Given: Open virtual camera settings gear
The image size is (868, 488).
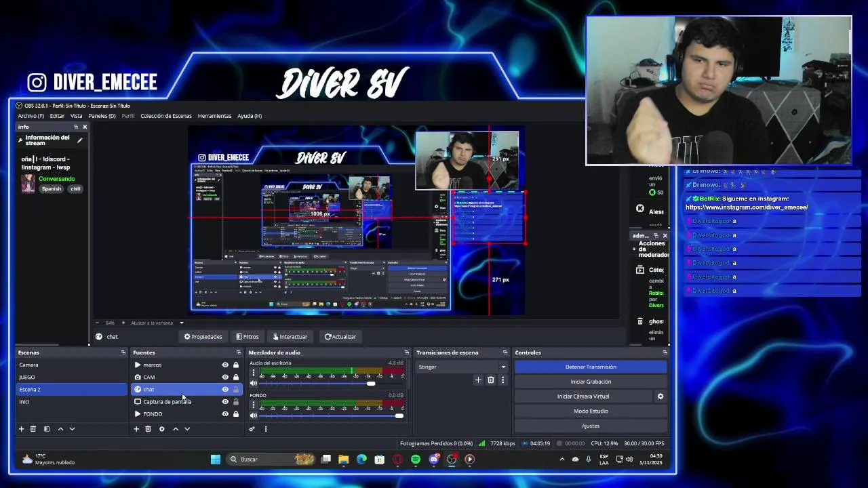Looking at the screenshot, I should 660,396.
